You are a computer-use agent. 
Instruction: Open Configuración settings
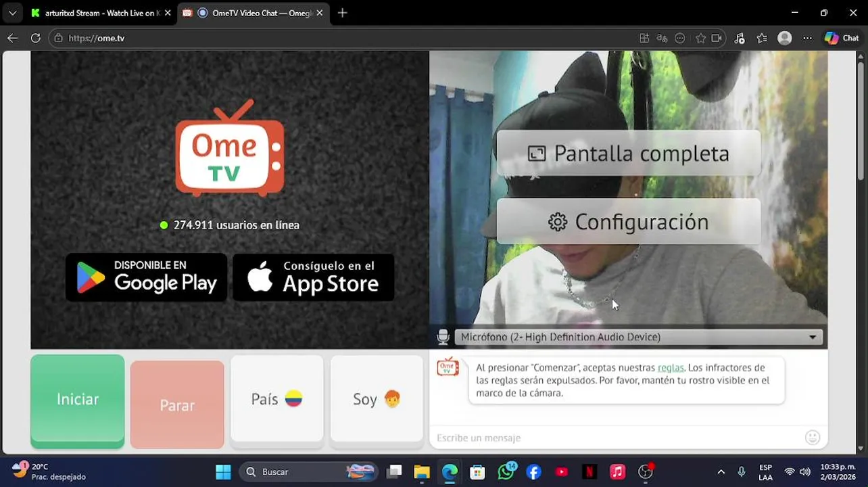point(629,222)
